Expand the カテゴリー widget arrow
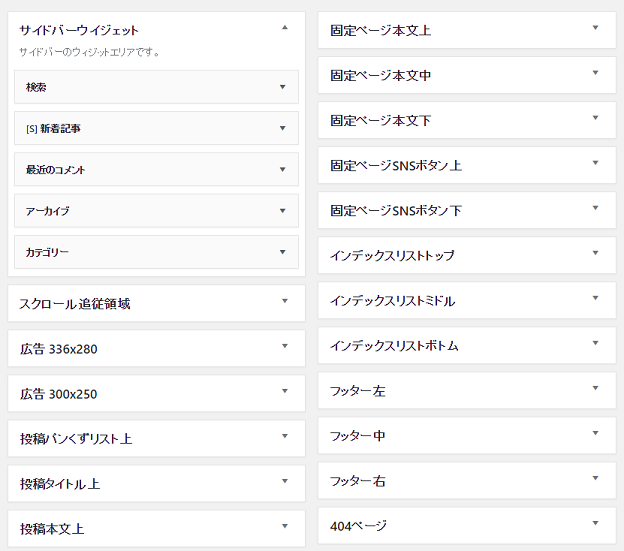Screen dimensions: 624x551 (x=283, y=252)
